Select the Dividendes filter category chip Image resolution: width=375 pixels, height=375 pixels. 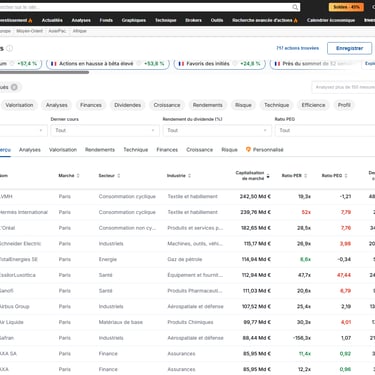click(x=127, y=105)
